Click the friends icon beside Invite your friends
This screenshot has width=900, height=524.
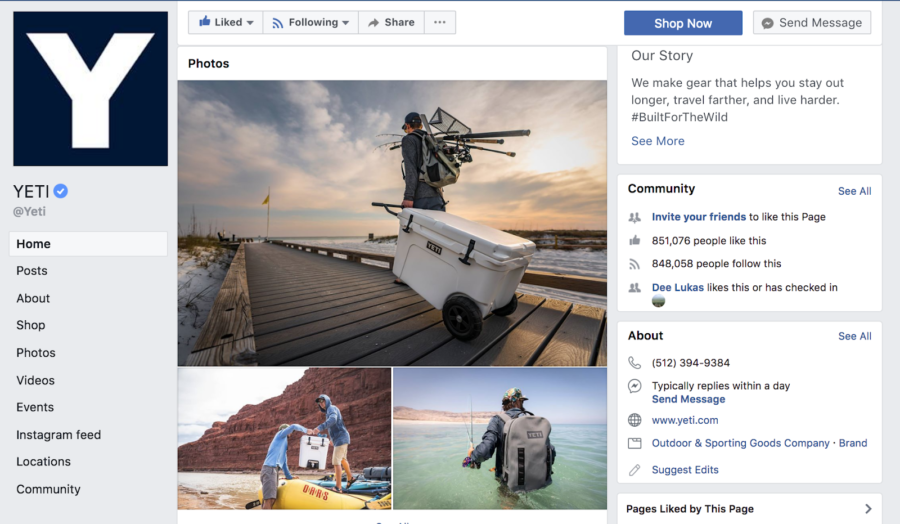tap(634, 218)
